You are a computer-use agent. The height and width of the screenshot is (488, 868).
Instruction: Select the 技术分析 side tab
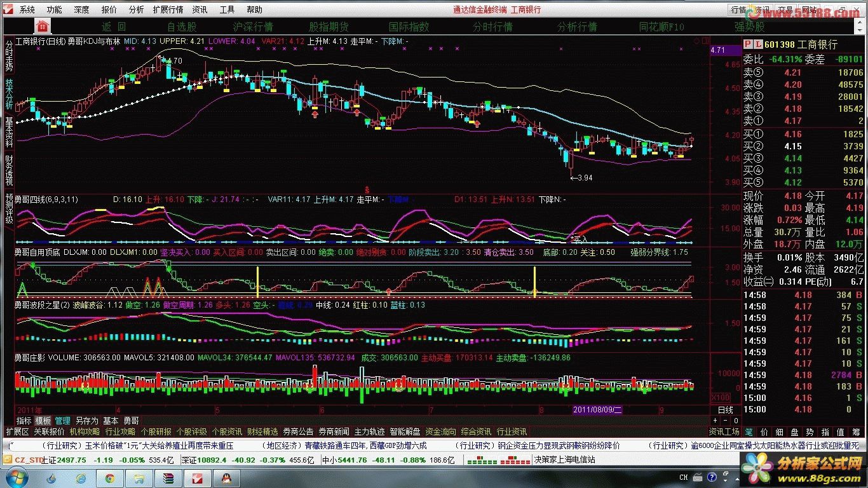click(8, 94)
